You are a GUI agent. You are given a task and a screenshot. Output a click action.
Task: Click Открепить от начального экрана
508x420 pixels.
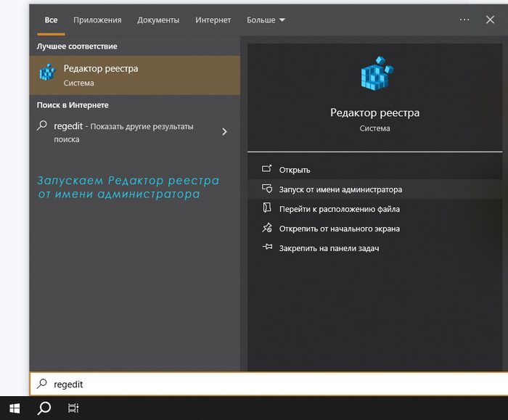[x=339, y=228]
